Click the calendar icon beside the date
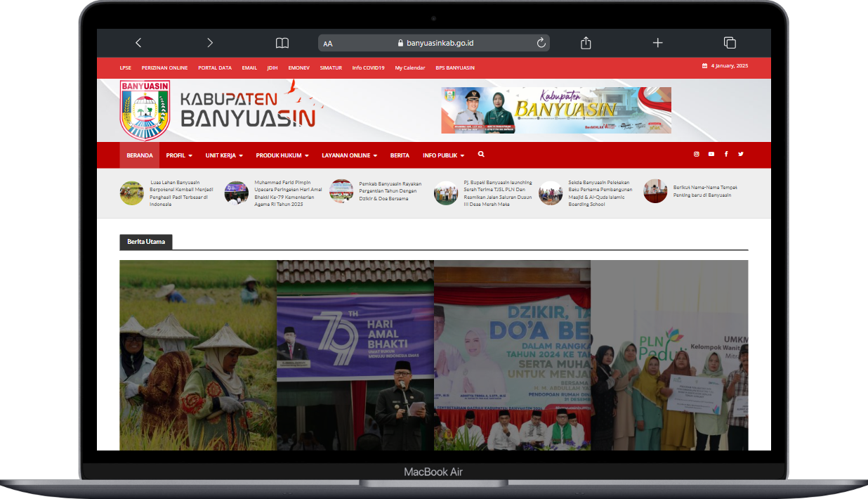 pyautogui.click(x=704, y=66)
